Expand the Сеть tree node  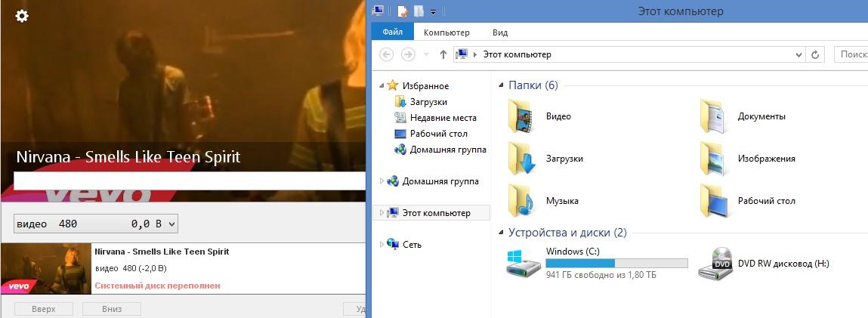[x=381, y=244]
